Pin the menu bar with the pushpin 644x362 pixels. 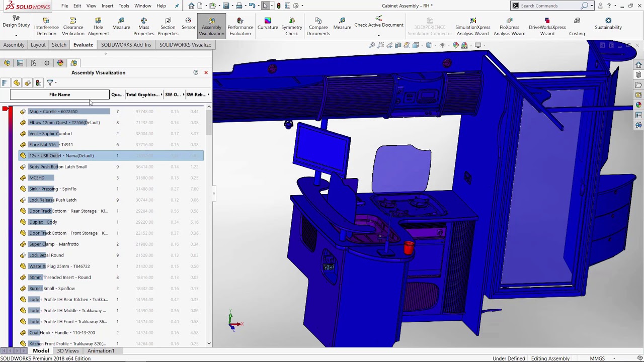(177, 6)
